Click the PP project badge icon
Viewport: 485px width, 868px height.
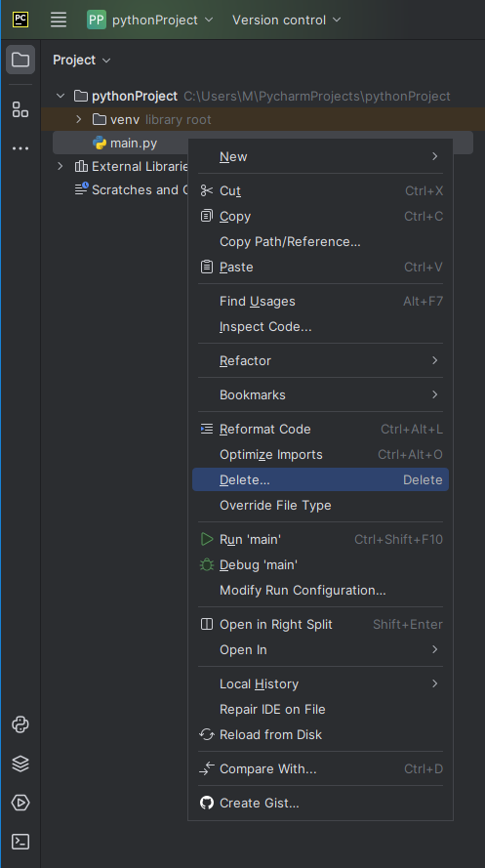point(97,20)
